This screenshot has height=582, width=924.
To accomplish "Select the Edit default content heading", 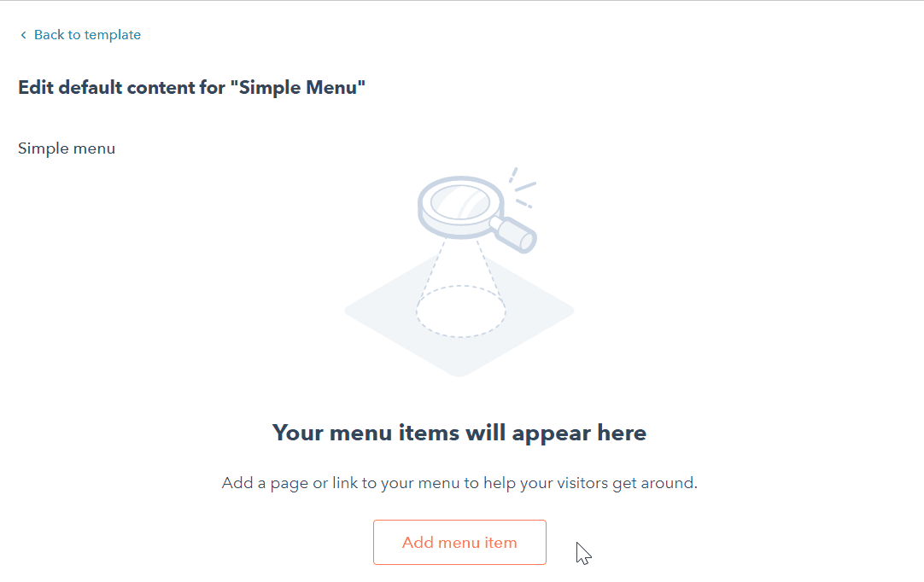I will (191, 87).
